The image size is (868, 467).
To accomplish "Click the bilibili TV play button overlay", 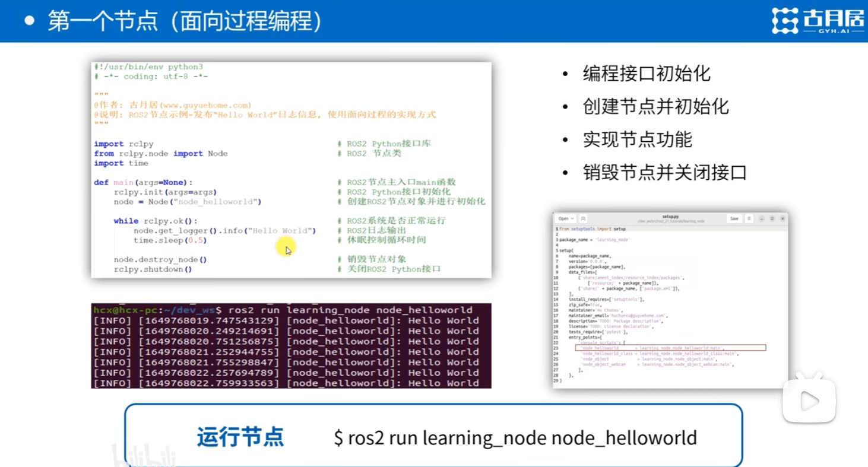I will pos(809,401).
